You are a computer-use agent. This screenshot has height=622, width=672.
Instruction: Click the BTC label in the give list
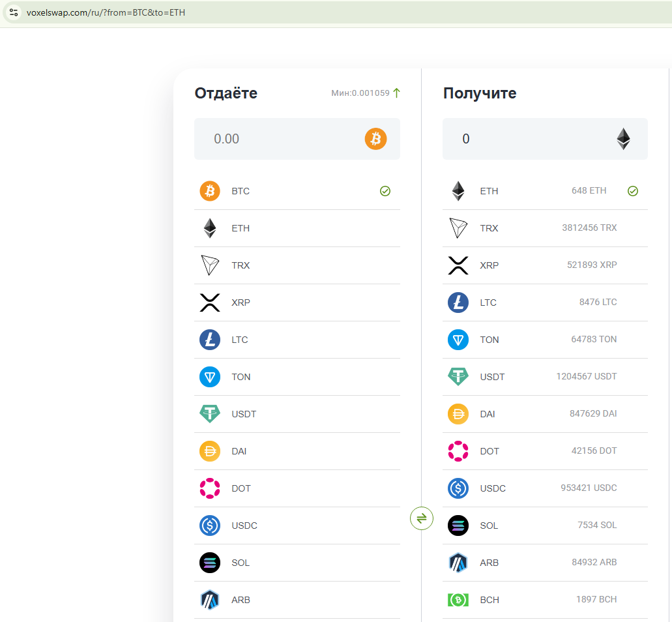coord(241,191)
